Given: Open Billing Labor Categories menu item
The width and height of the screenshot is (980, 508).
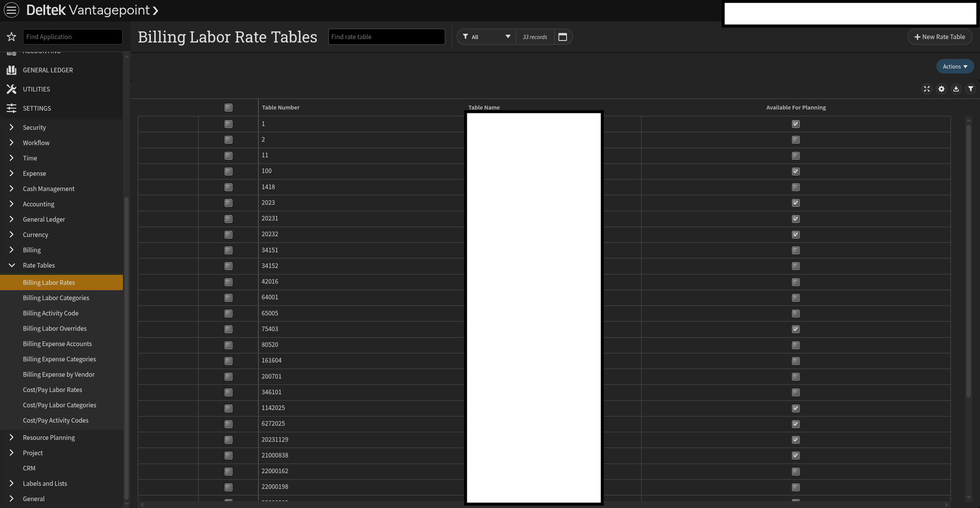Looking at the screenshot, I should pos(56,298).
